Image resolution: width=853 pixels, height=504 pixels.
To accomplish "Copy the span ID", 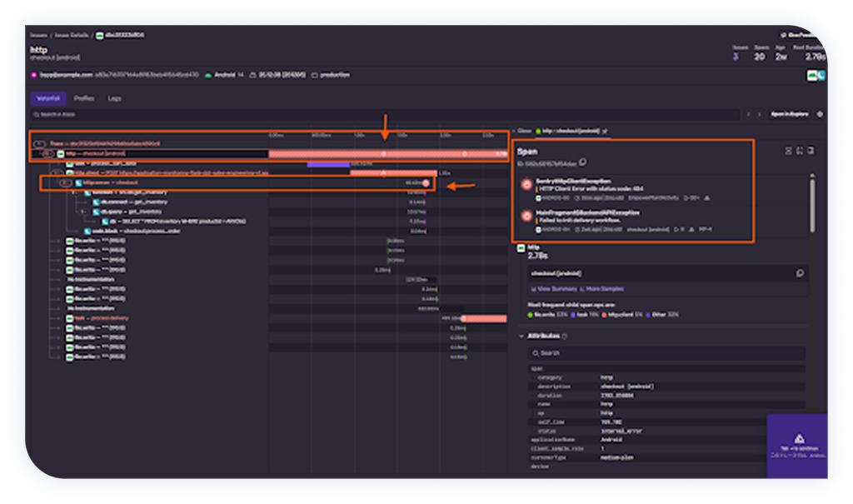I will pyautogui.click(x=582, y=162).
